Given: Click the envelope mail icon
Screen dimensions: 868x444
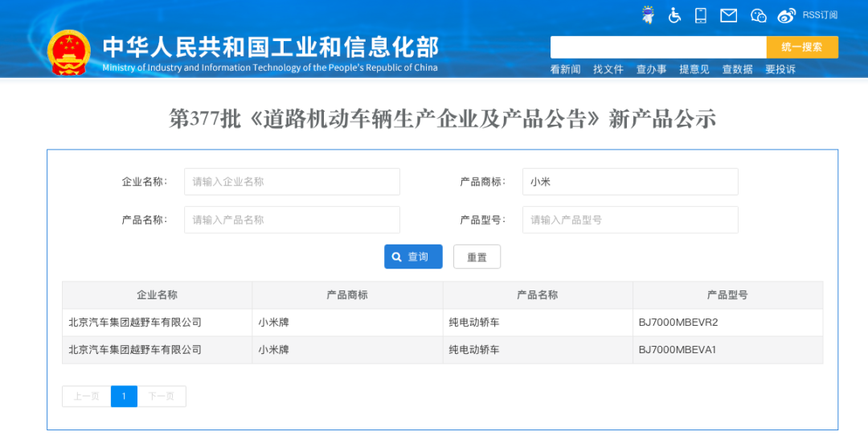Looking at the screenshot, I should pos(728,15).
